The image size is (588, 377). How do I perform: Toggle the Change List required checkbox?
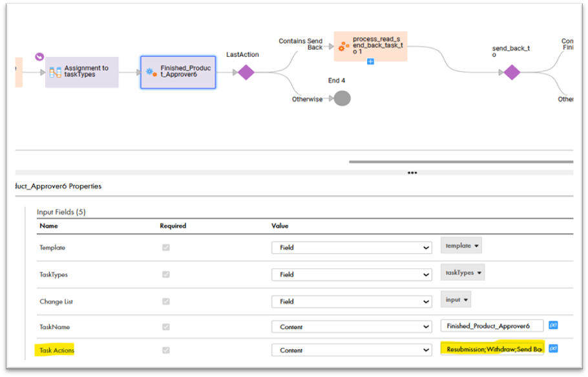pyautogui.click(x=166, y=301)
